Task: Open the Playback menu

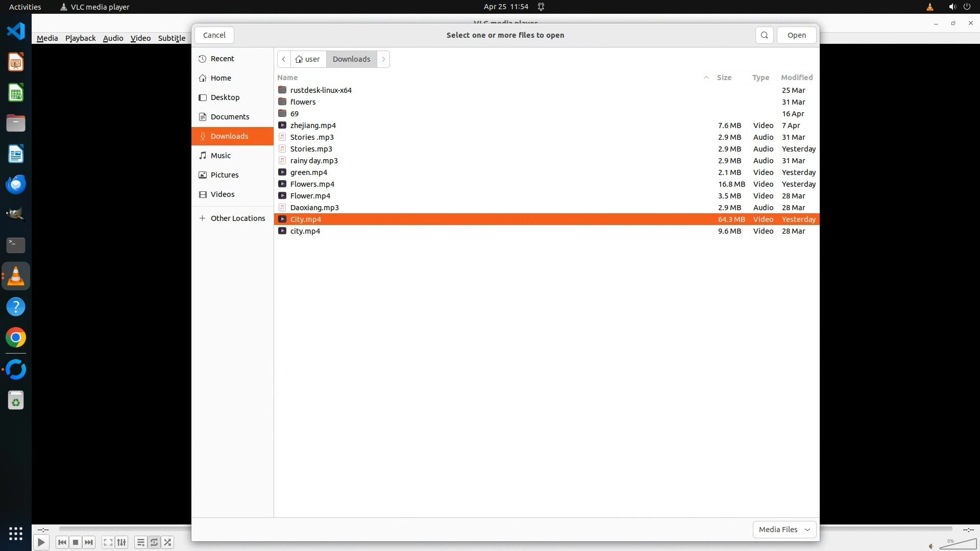Action: click(x=80, y=38)
